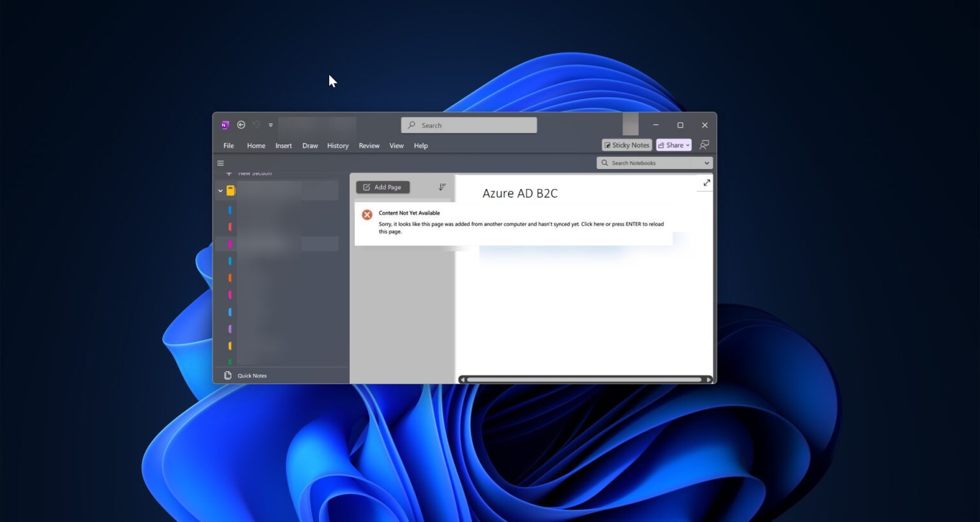Open the feedback person icon
The image size is (980, 522).
coord(704,145)
